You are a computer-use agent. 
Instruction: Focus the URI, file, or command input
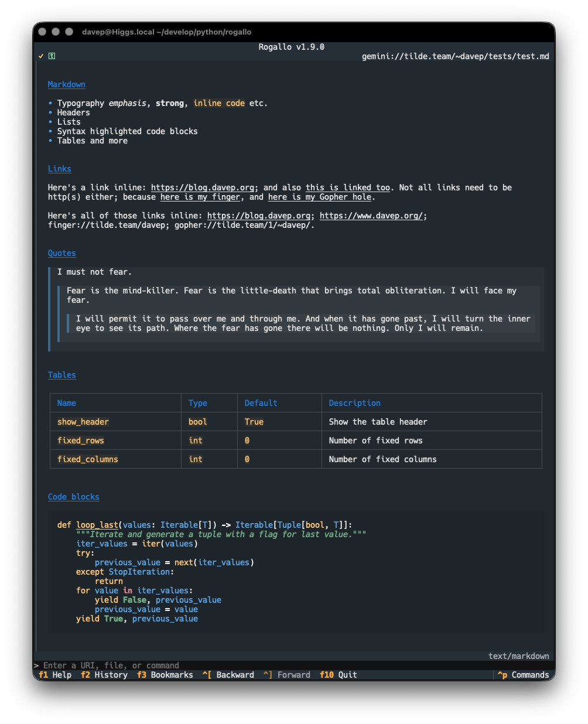(293, 665)
